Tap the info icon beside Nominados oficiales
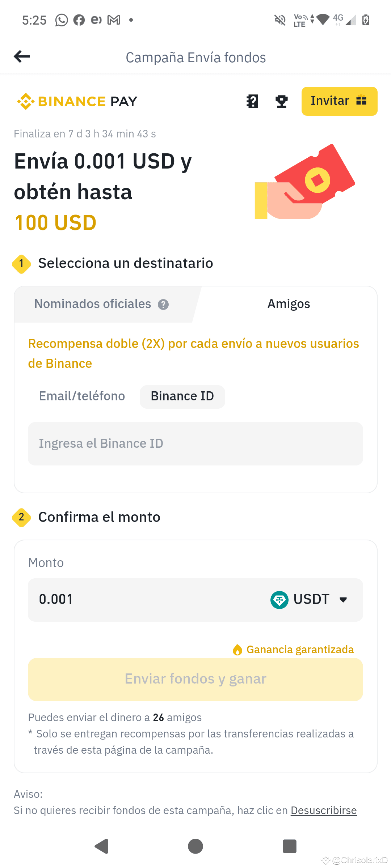This screenshot has height=868, width=391. click(x=163, y=305)
